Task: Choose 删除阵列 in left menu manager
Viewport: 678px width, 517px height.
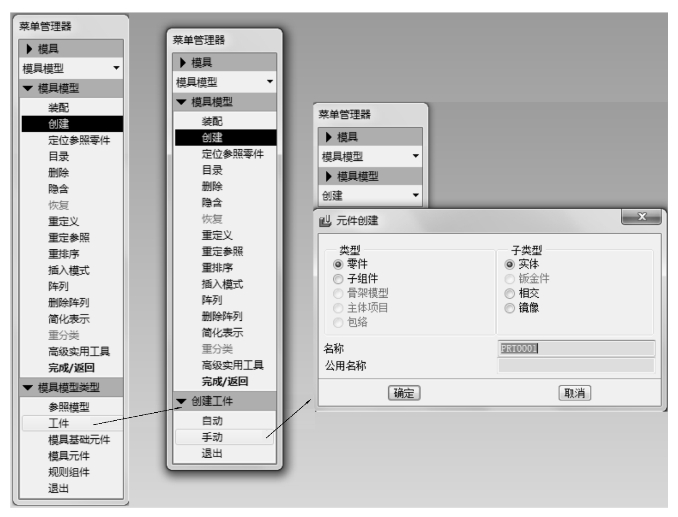Action: click(x=69, y=303)
